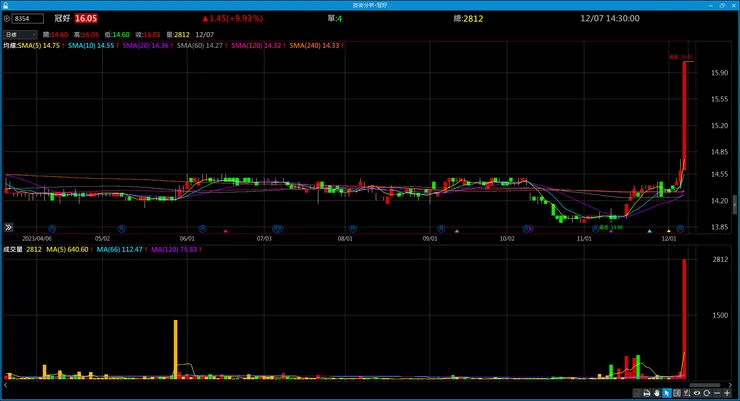The height and width of the screenshot is (401, 740).
Task: Click the SMA(120) 14.32 indicator label
Action: [256, 46]
